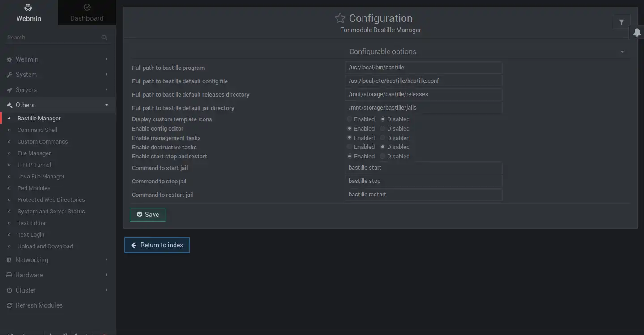Open the notifications bell icon

point(637,32)
